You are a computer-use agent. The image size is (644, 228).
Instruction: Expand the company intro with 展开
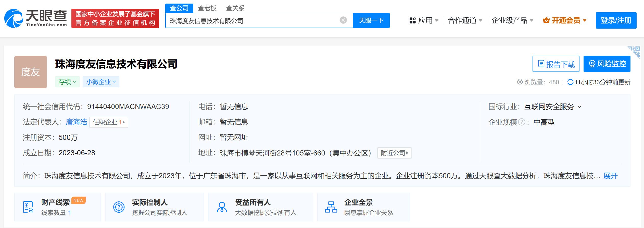(x=610, y=176)
